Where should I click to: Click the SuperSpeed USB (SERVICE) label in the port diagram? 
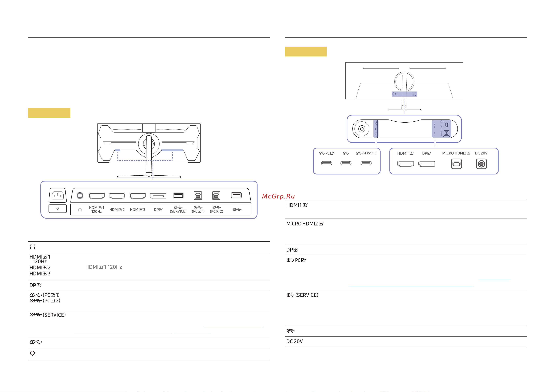pyautogui.click(x=178, y=209)
